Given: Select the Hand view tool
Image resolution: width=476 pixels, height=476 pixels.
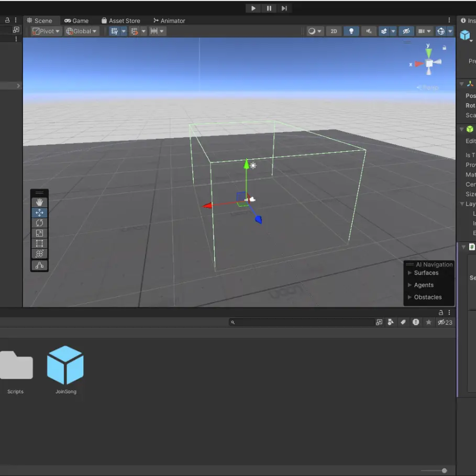Looking at the screenshot, I should click(39, 202).
